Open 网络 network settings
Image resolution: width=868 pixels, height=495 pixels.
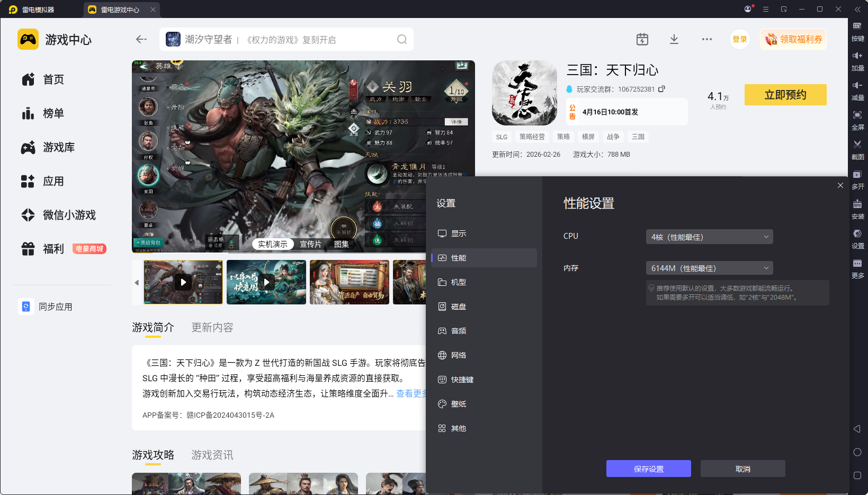click(x=484, y=355)
